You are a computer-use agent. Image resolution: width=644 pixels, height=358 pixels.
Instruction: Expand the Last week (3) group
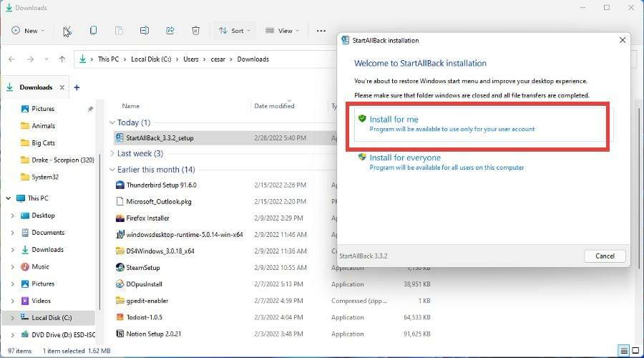112,153
